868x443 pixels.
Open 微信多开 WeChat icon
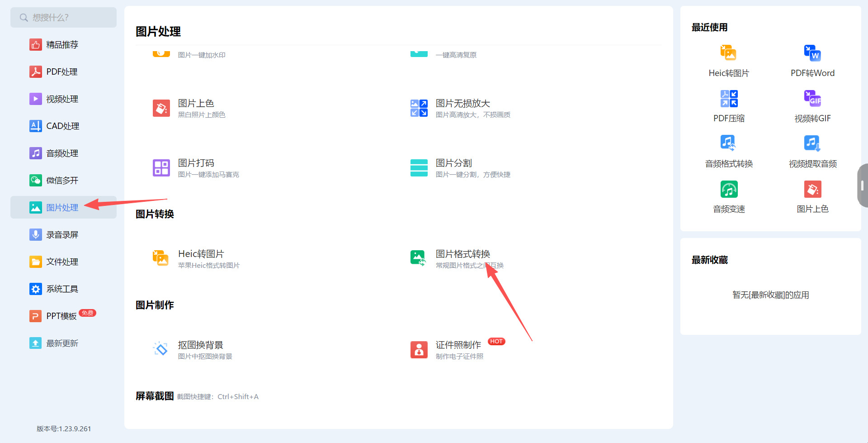click(x=36, y=181)
